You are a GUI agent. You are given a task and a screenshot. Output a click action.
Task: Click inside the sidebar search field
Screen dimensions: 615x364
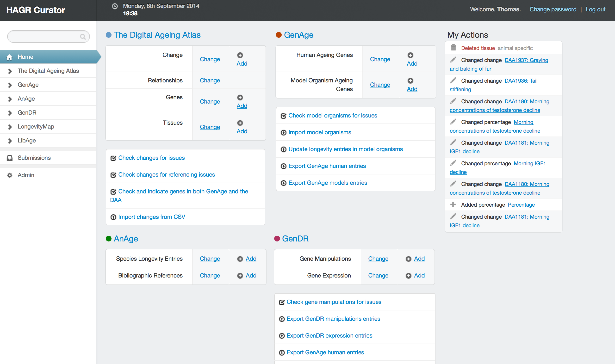pyautogui.click(x=44, y=37)
